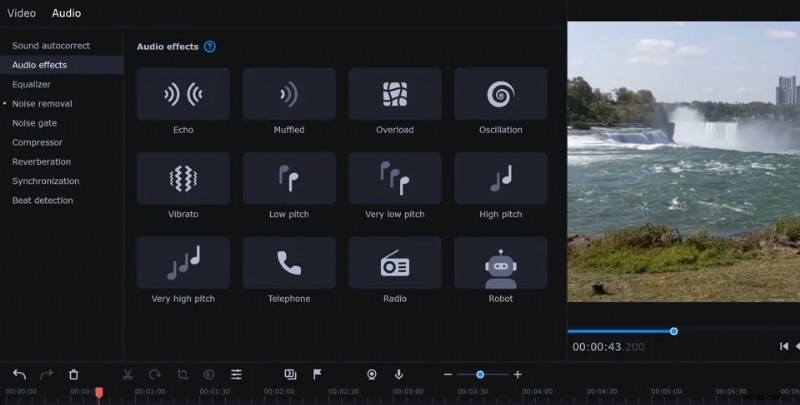Select the Low pitch effect
The width and height of the screenshot is (800, 405).
click(289, 179)
